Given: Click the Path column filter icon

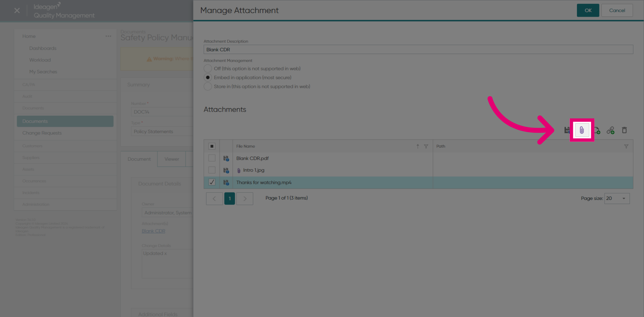Looking at the screenshot, I should coord(626,146).
